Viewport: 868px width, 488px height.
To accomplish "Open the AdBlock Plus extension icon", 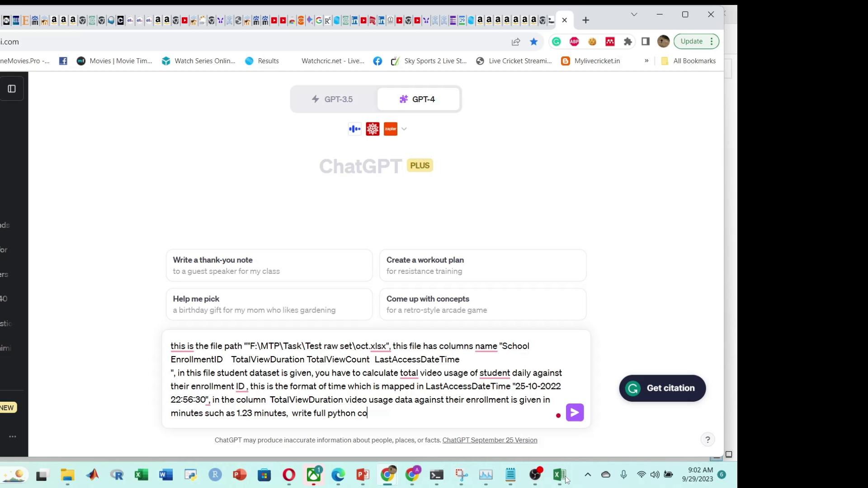I will click(574, 42).
